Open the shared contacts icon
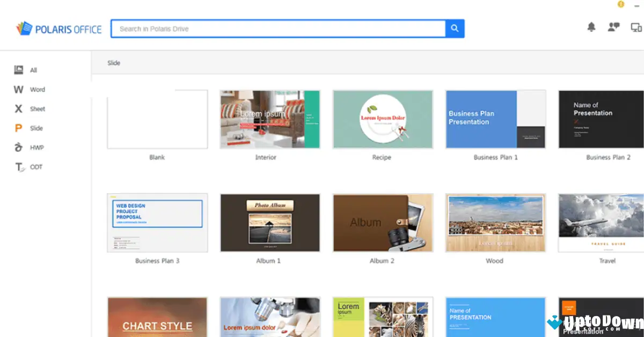 [x=613, y=26]
